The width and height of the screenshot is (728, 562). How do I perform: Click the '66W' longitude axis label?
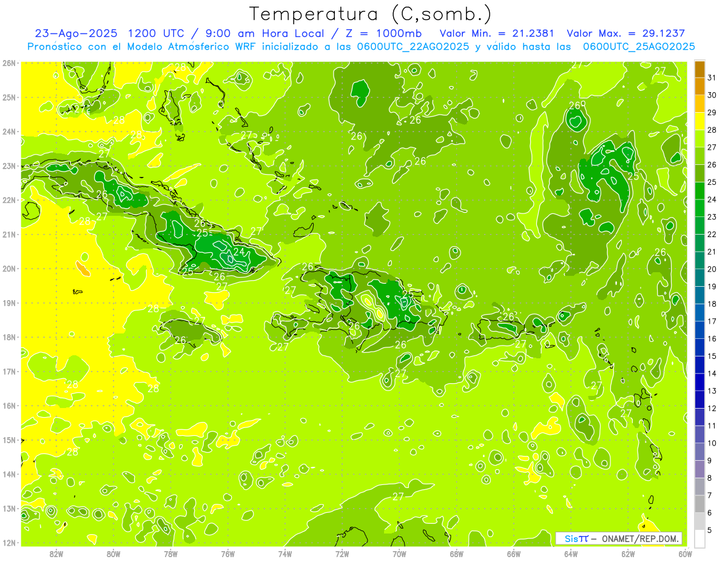pos(514,554)
